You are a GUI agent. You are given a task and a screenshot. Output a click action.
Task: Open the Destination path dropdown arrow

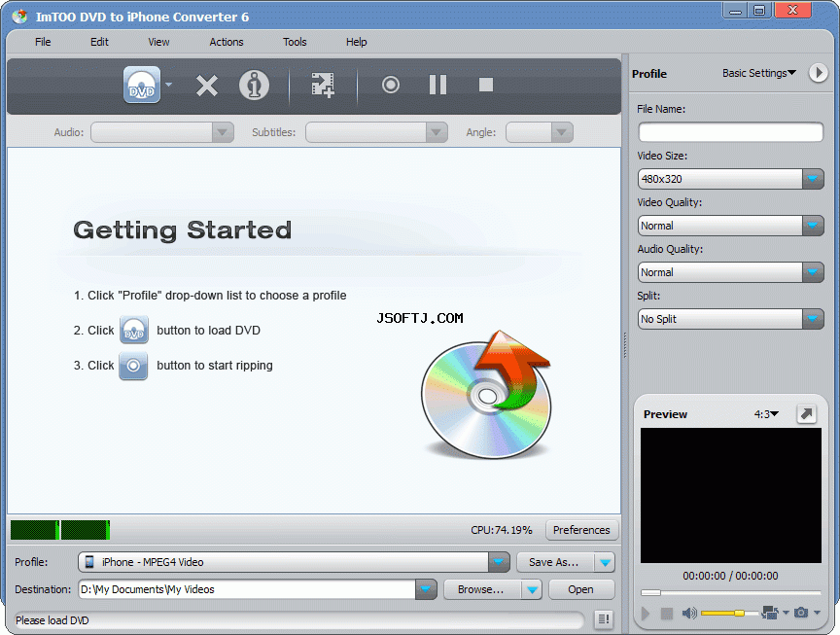click(426, 589)
